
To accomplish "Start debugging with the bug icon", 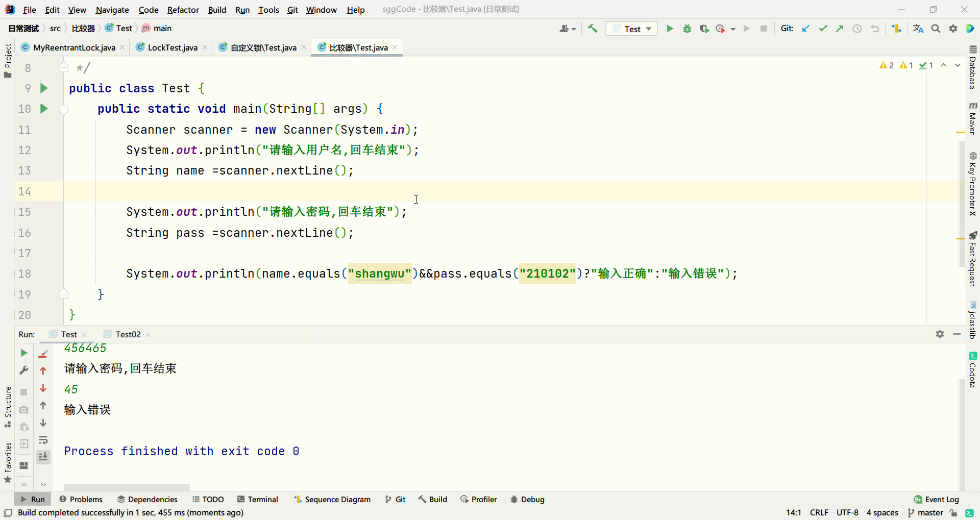I will coord(687,29).
